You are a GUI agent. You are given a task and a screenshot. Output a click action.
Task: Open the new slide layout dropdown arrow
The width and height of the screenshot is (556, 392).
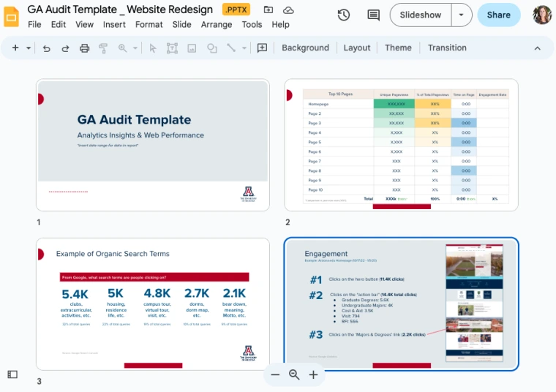pos(29,48)
